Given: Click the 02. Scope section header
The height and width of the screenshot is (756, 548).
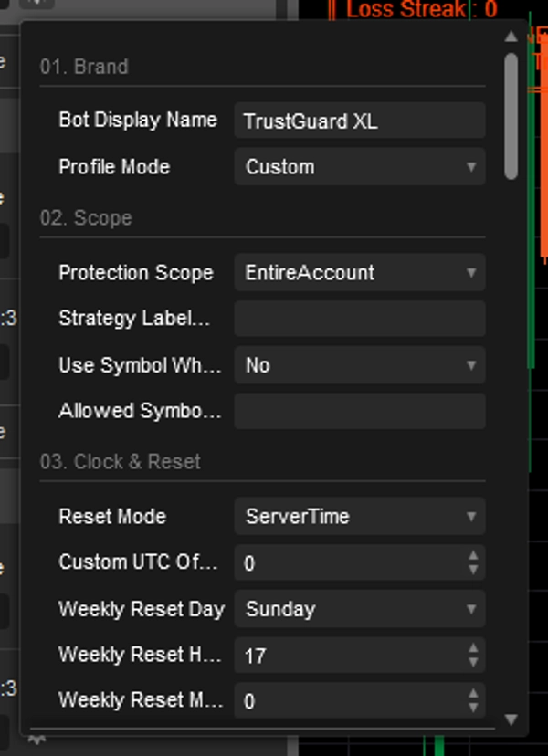Looking at the screenshot, I should pyautogui.click(x=86, y=218).
